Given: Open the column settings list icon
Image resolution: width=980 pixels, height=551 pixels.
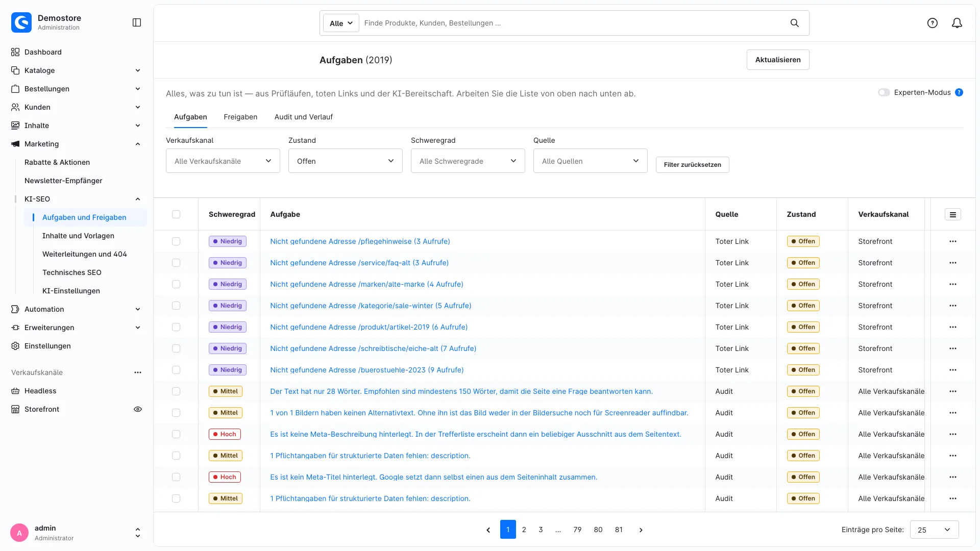Looking at the screenshot, I should point(953,215).
